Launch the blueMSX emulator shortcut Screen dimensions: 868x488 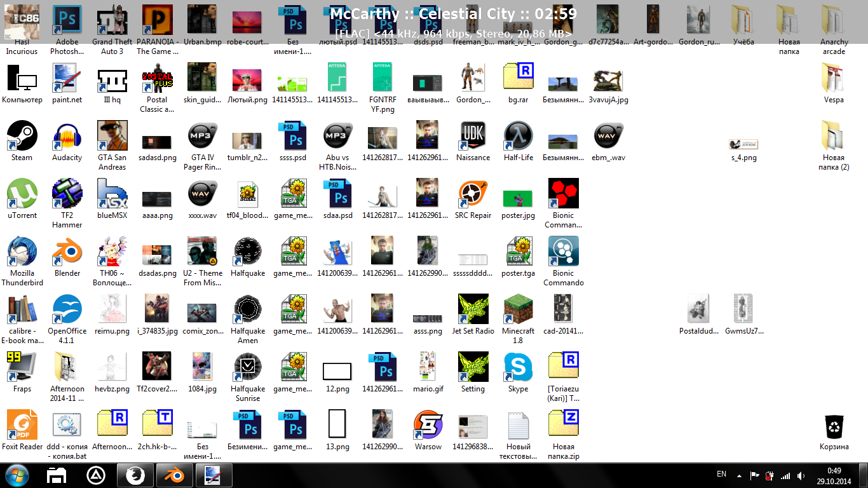point(112,194)
